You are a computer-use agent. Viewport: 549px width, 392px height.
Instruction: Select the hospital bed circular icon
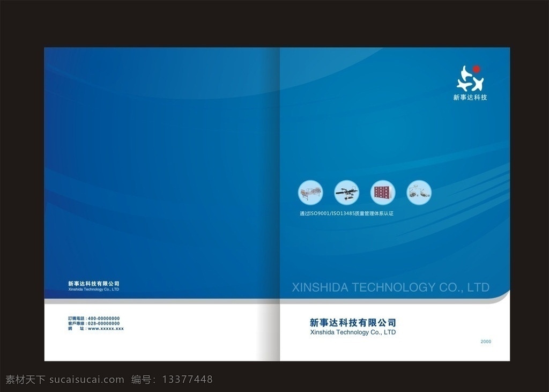tap(310, 193)
